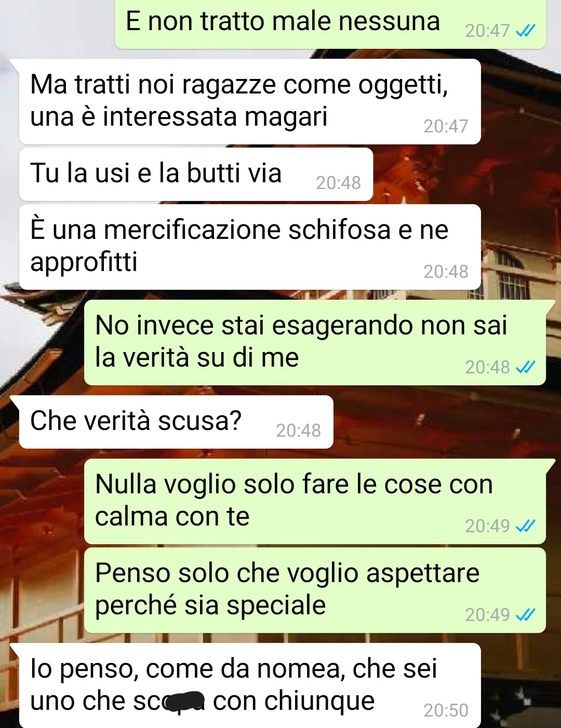Tap the read-receipt checkmarks at 20:47
Viewport: 561px width, 728px height.
[x=525, y=31]
